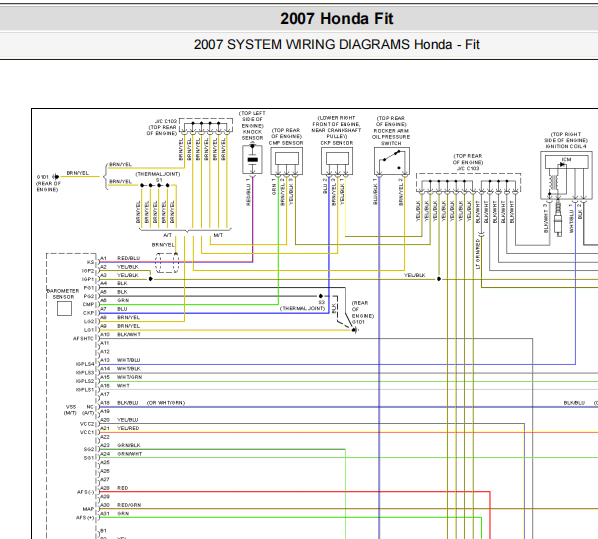Image resolution: width=598 pixels, height=539 pixels.
Task: Click the BLK/BLU label near right edge
Action: [x=574, y=403]
